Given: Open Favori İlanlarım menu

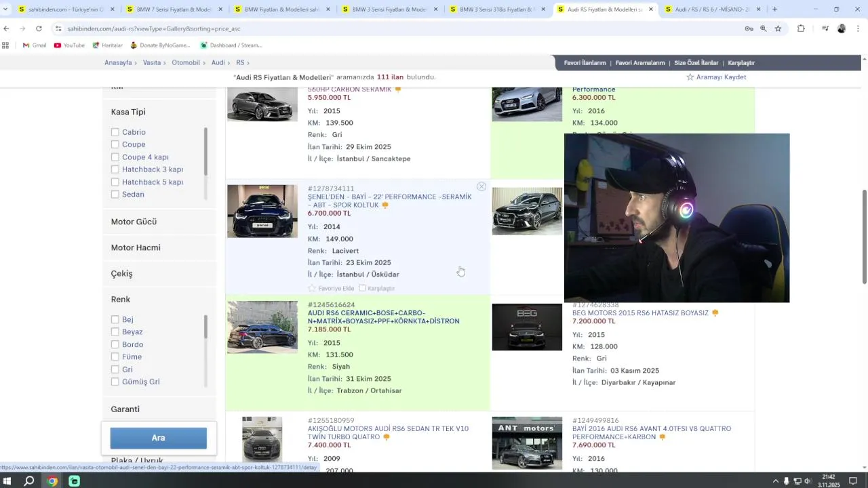Looking at the screenshot, I should (585, 63).
